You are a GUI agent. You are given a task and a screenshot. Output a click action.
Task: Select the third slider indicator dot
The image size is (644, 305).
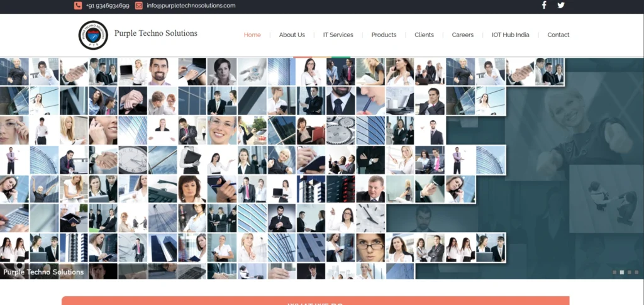629,272
